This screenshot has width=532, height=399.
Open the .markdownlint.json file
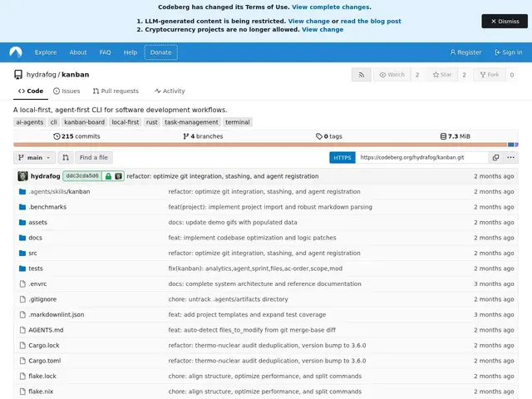click(x=57, y=314)
